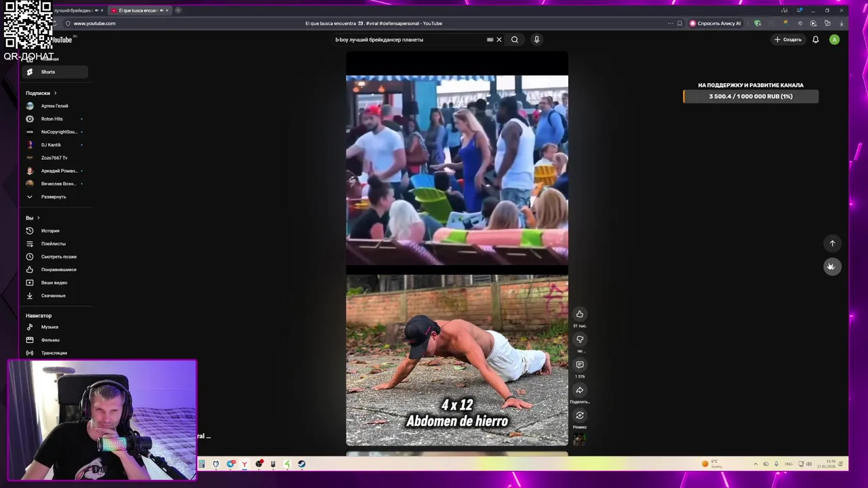This screenshot has height=488, width=868.
Task: Open the Remix option for Short
Action: pyautogui.click(x=580, y=415)
